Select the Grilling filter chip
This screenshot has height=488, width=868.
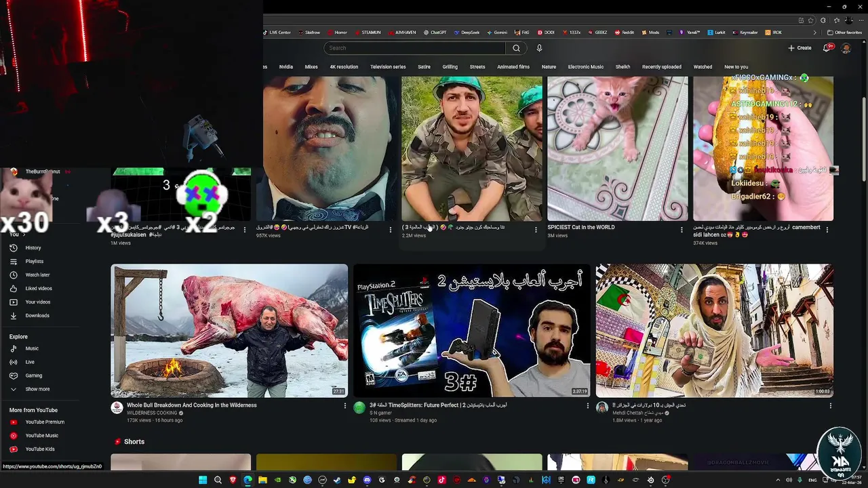click(x=450, y=67)
